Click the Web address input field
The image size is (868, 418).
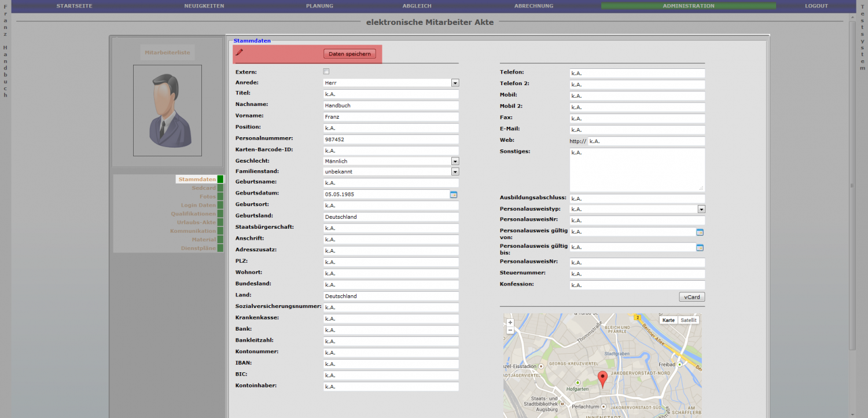(646, 141)
